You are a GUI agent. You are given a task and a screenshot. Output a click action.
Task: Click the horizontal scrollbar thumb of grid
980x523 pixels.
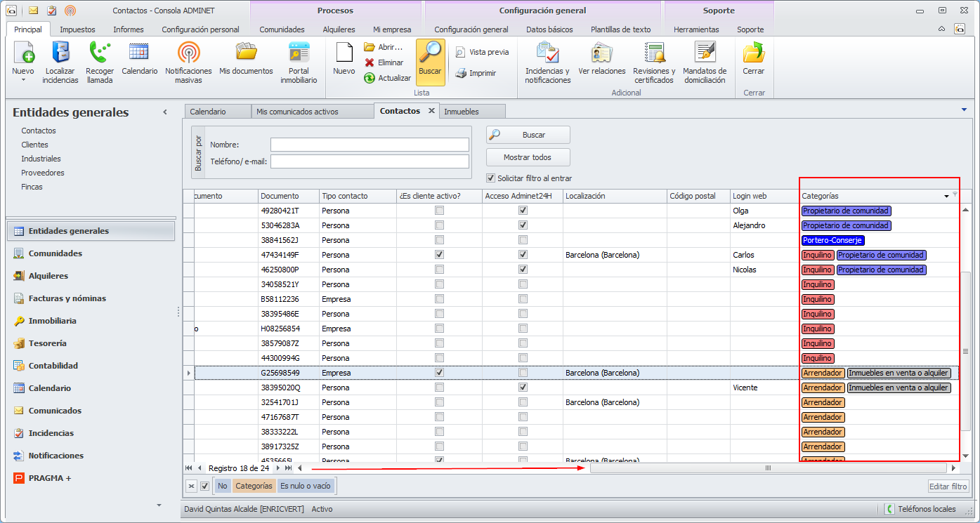pos(768,468)
